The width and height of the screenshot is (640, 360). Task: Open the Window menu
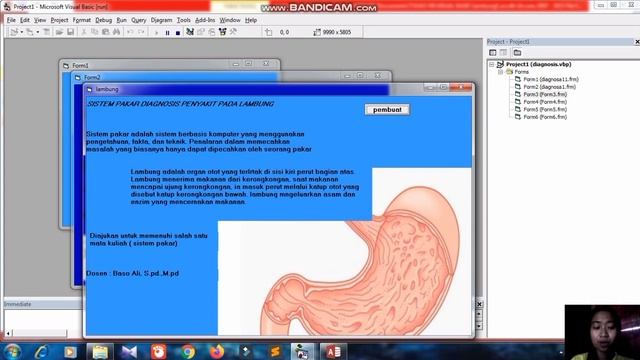coord(230,20)
